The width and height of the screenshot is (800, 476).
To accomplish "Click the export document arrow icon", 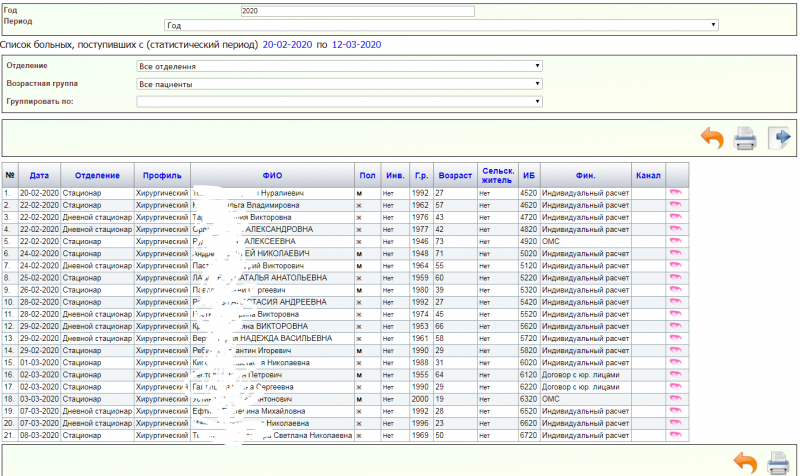I will (779, 138).
